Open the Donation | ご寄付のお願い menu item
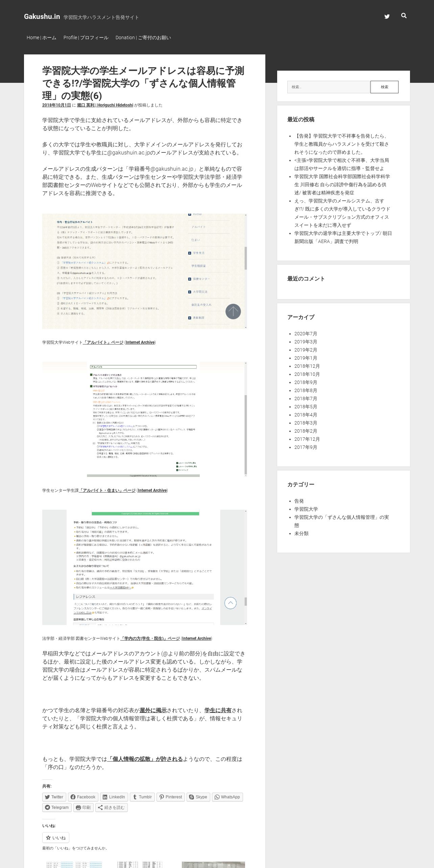 [x=143, y=38]
